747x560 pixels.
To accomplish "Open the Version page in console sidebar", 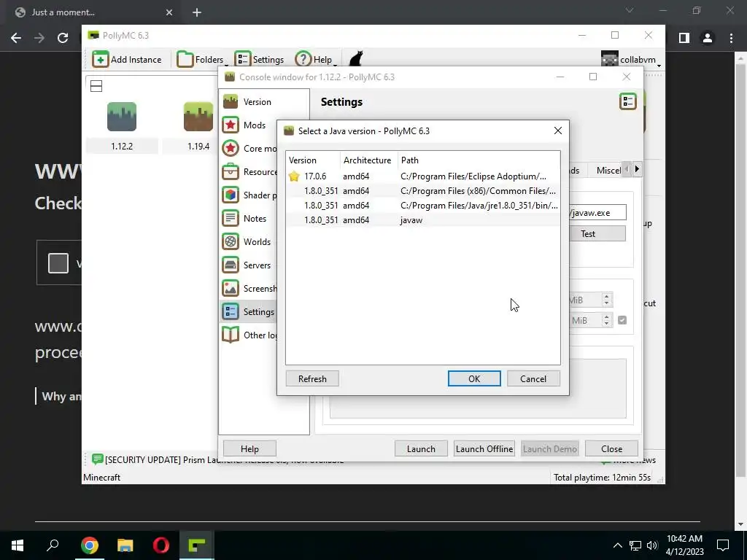I will (x=264, y=102).
